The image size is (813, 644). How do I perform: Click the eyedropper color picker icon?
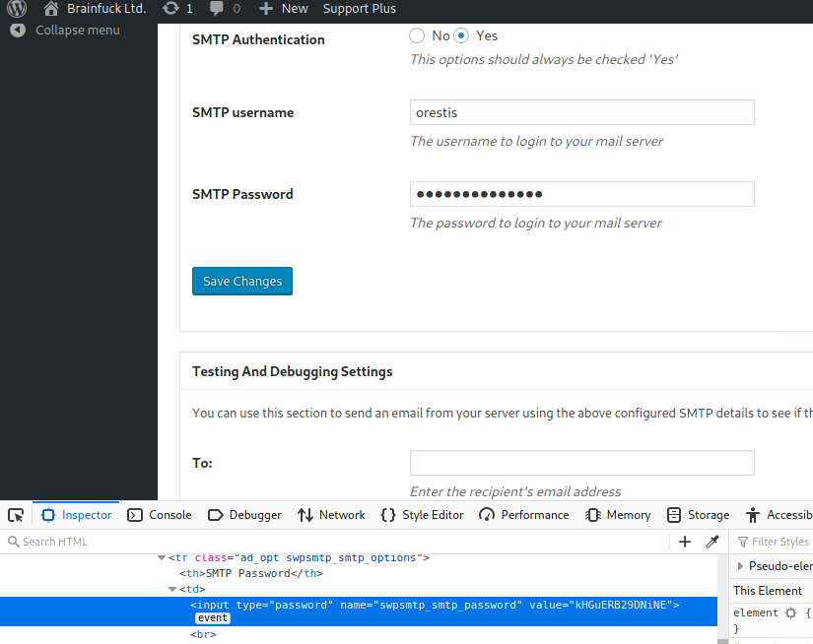[x=712, y=542]
